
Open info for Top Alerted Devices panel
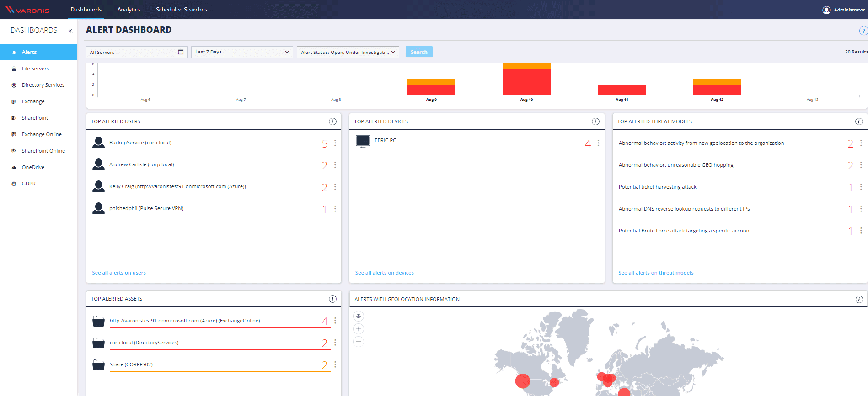595,121
